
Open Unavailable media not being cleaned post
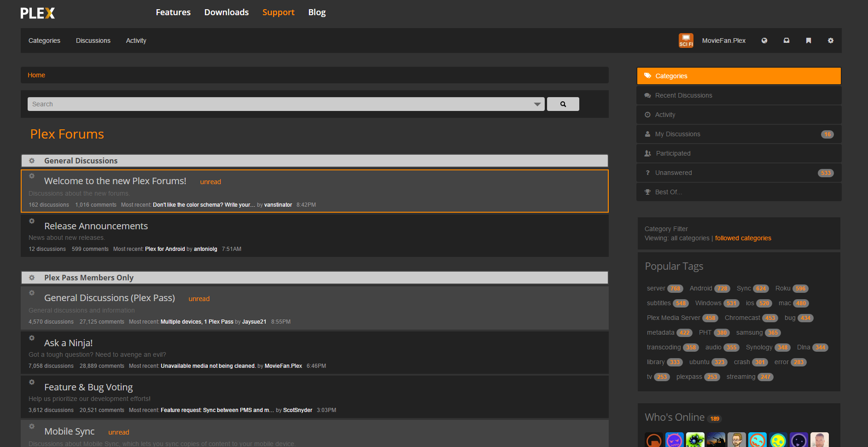[x=208, y=366]
